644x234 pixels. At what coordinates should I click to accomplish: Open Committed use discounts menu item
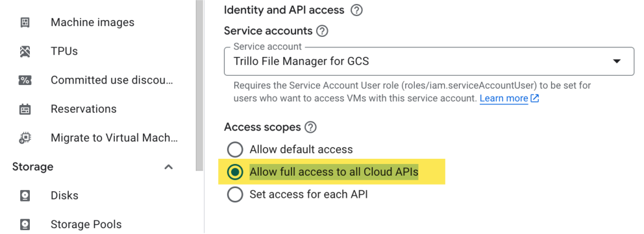click(x=112, y=80)
